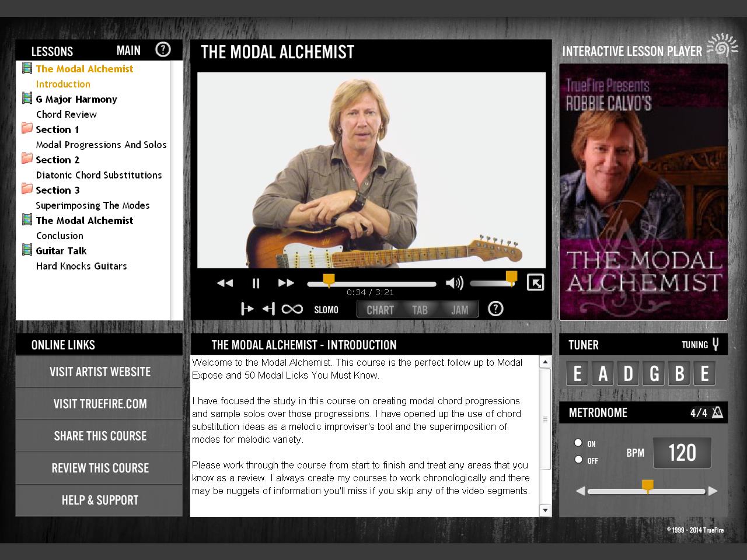Turn metronome ON radio button
This screenshot has width=747, height=560.
578,443
